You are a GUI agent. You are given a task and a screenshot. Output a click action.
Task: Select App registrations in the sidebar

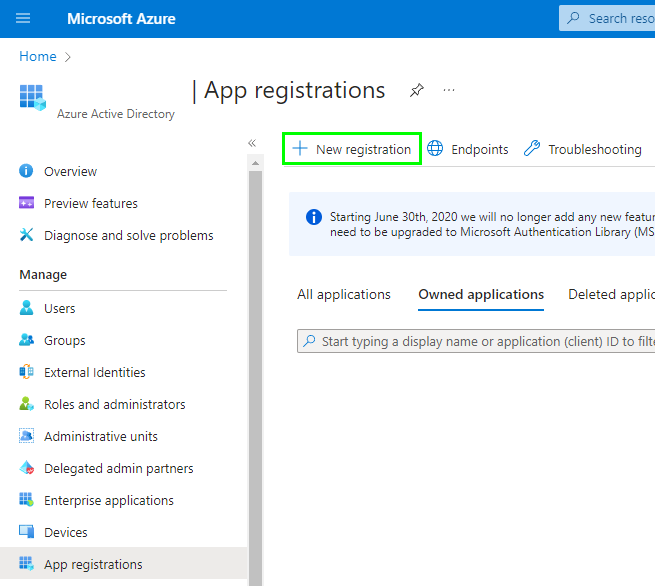click(123, 563)
